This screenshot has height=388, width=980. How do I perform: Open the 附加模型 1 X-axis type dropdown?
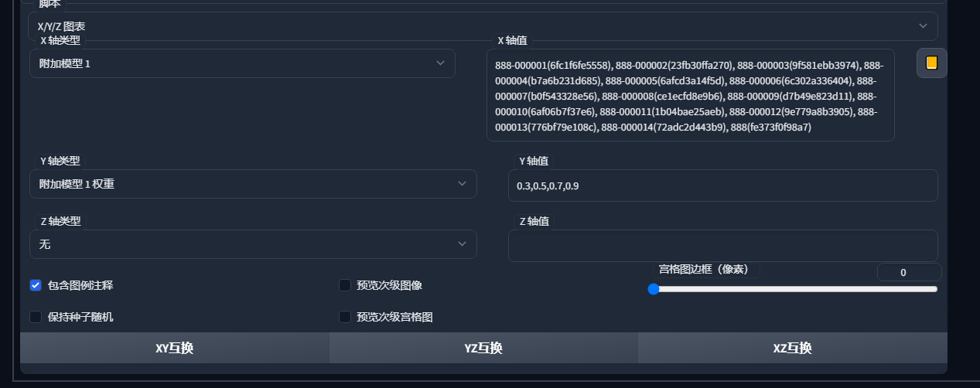coord(232,63)
